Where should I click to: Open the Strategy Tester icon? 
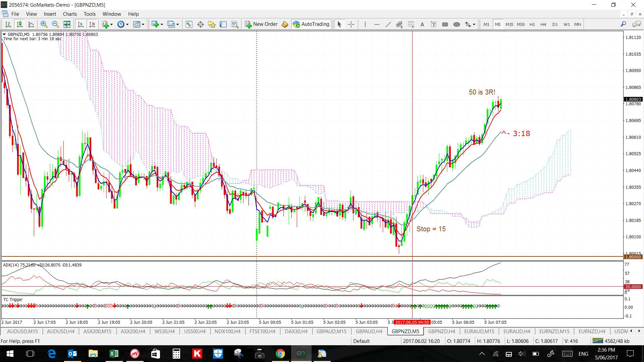[235, 24]
